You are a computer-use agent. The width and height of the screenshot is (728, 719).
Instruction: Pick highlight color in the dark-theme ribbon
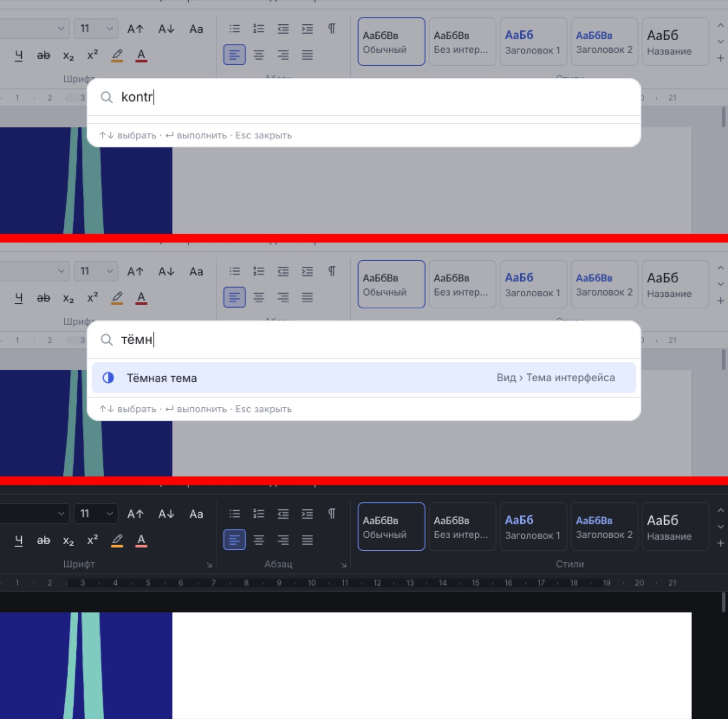pos(117,540)
